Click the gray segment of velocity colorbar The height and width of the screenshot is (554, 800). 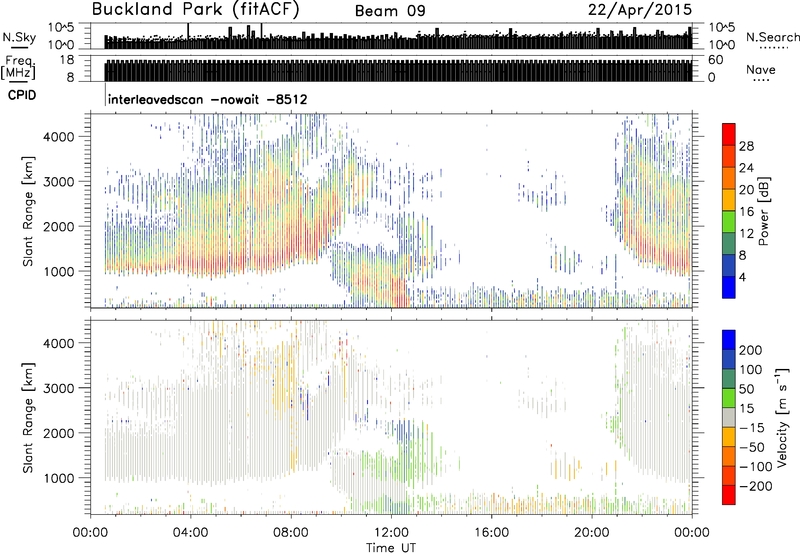[729, 417]
